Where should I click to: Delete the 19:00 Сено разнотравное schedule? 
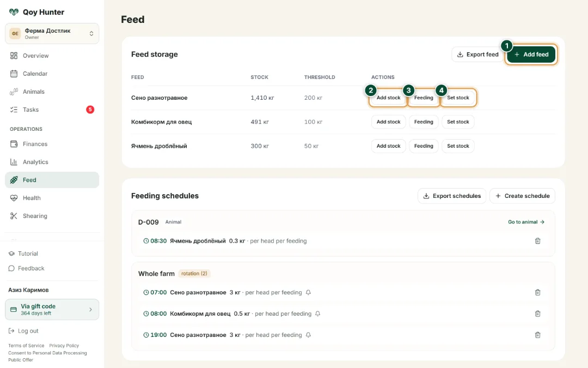(537, 335)
